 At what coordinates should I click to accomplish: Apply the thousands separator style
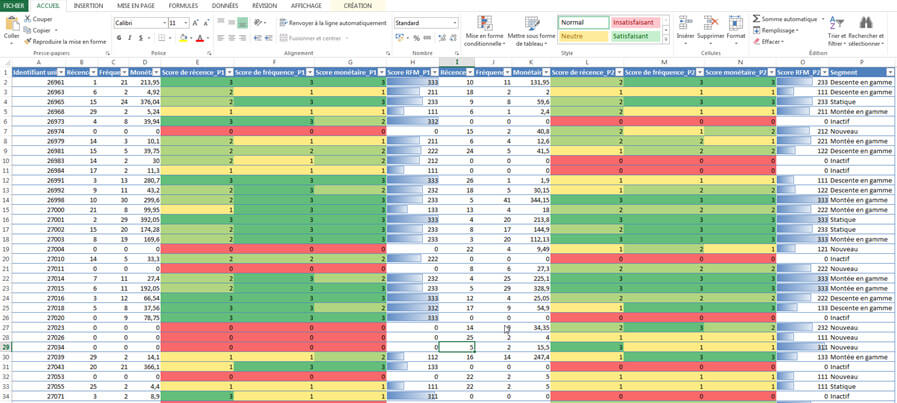tap(427, 38)
